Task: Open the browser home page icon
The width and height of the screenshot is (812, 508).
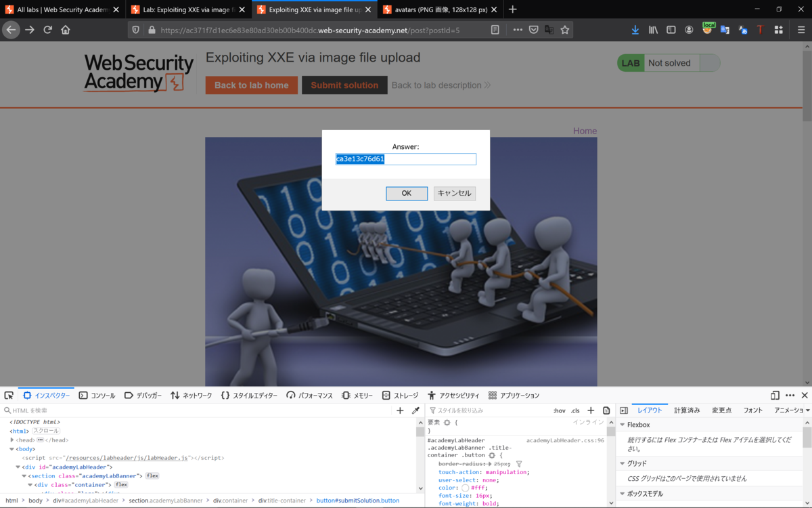Action: [66, 30]
